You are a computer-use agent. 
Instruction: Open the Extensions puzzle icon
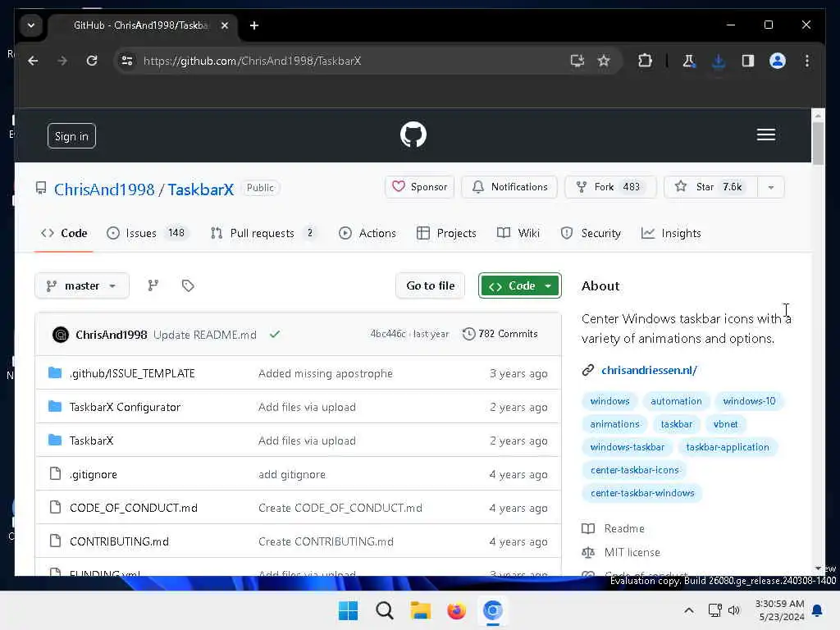coord(645,61)
